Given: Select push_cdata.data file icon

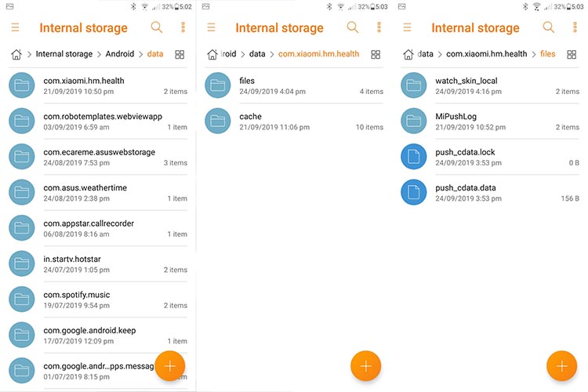Looking at the screenshot, I should pos(414,192).
